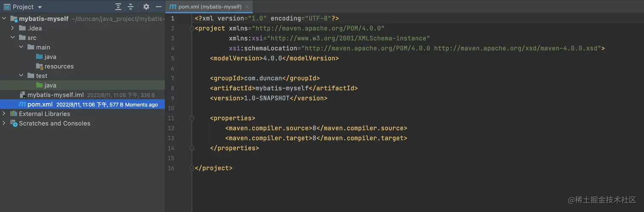
Task: Expand the .idea folder
Action: pos(13,28)
